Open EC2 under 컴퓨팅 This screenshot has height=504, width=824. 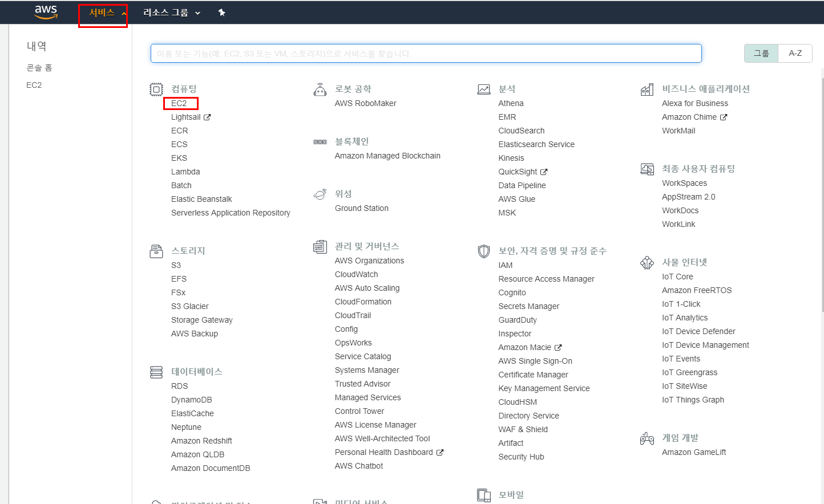point(179,103)
